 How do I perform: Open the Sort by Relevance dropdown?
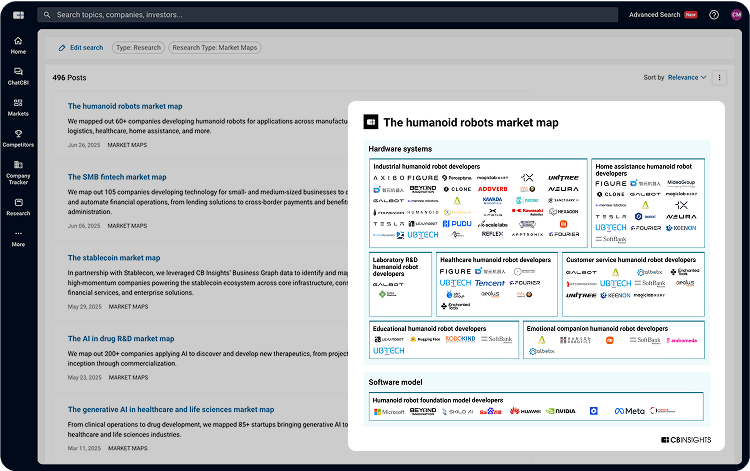point(686,77)
